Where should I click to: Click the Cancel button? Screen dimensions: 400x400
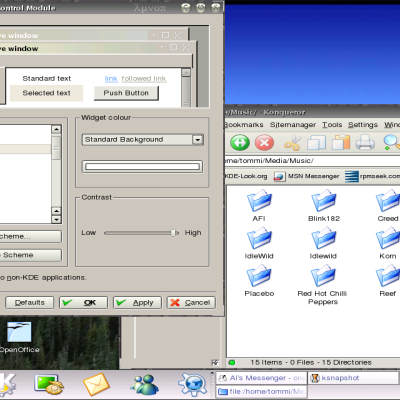coord(191,303)
